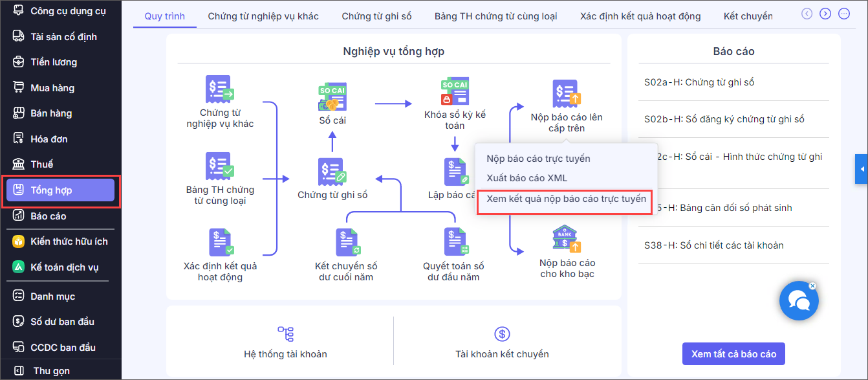
Task: Click the Xem tất cả báo cáo button
Action: (733, 354)
